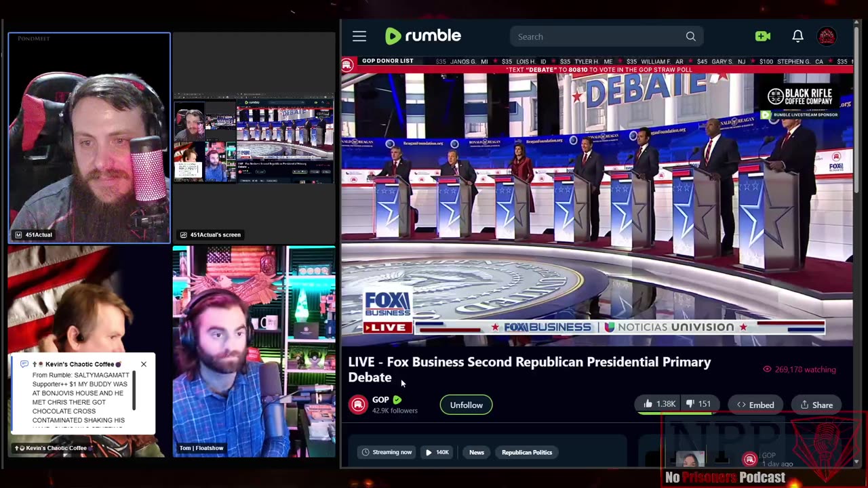868x488 pixels.
Task: Click the Rumble logo
Action: coord(423,36)
